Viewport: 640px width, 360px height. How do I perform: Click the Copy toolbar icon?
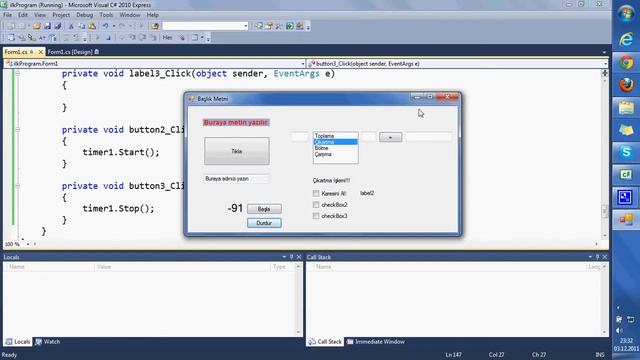pos(82,26)
